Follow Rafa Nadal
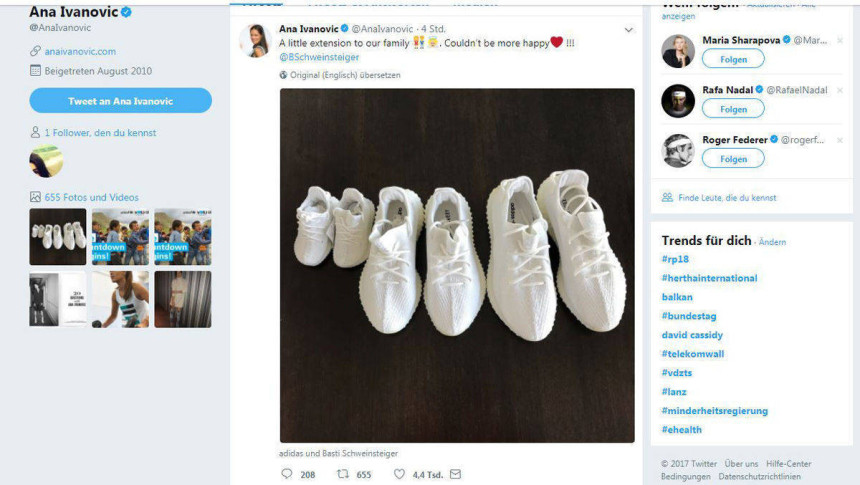 pyautogui.click(x=733, y=109)
